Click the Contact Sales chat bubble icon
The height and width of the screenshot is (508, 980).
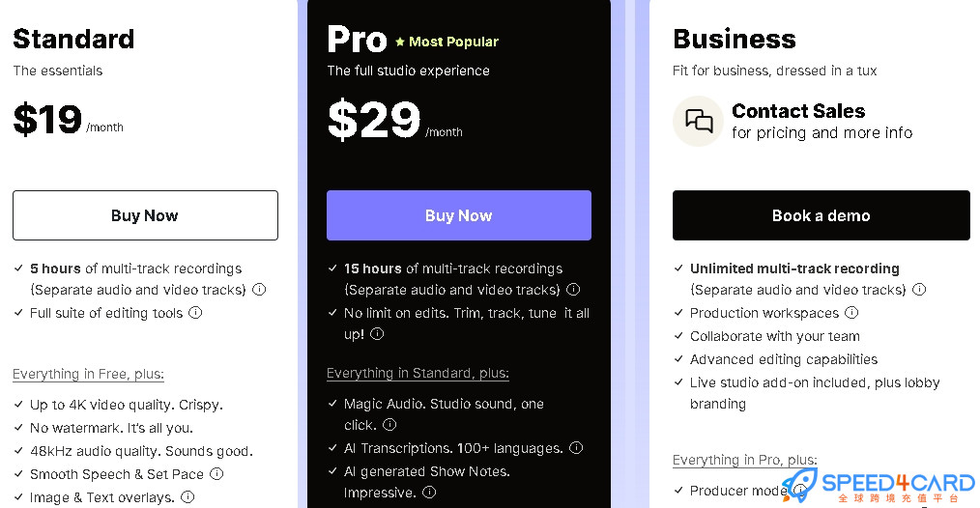pyautogui.click(x=698, y=121)
